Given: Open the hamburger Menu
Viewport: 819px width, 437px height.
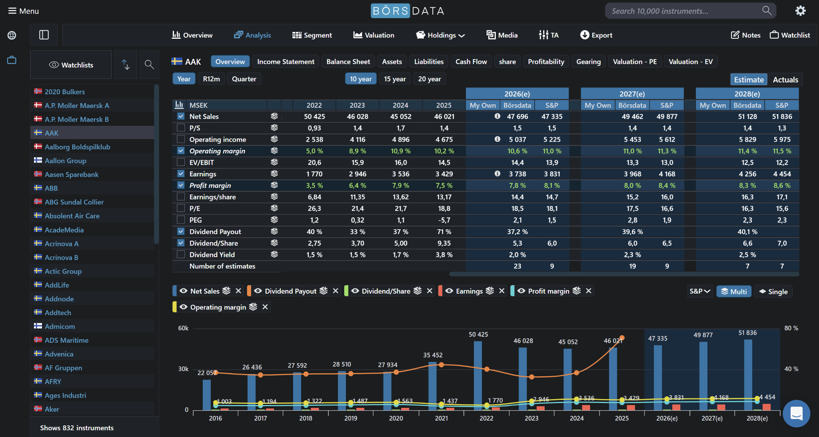Looking at the screenshot, I should tap(24, 11).
